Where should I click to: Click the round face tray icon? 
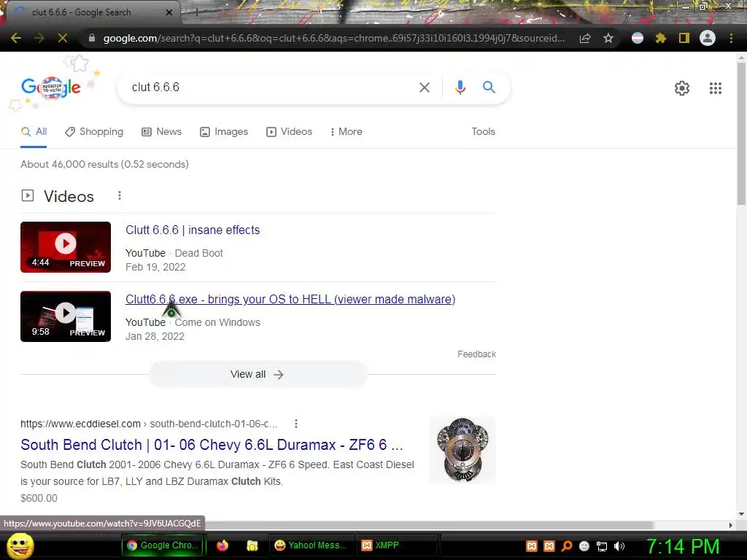(x=584, y=546)
